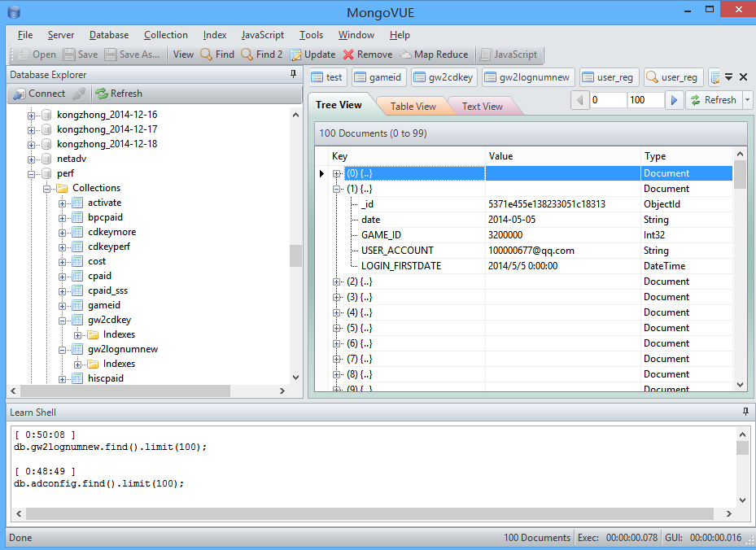Select the activate collection icon

click(x=77, y=203)
